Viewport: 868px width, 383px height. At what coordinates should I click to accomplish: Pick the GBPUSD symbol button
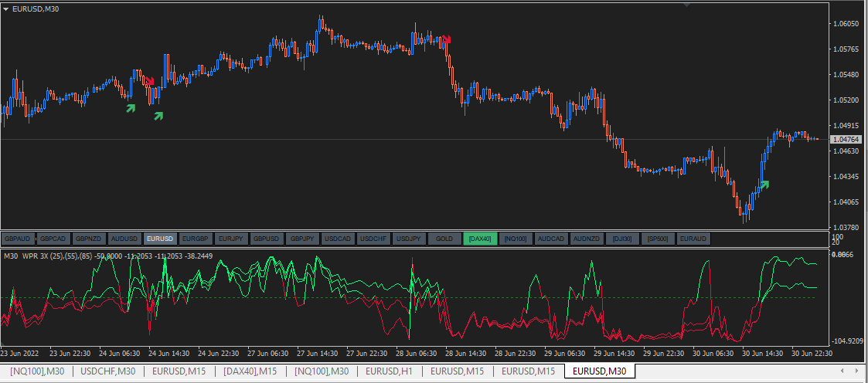(266, 239)
